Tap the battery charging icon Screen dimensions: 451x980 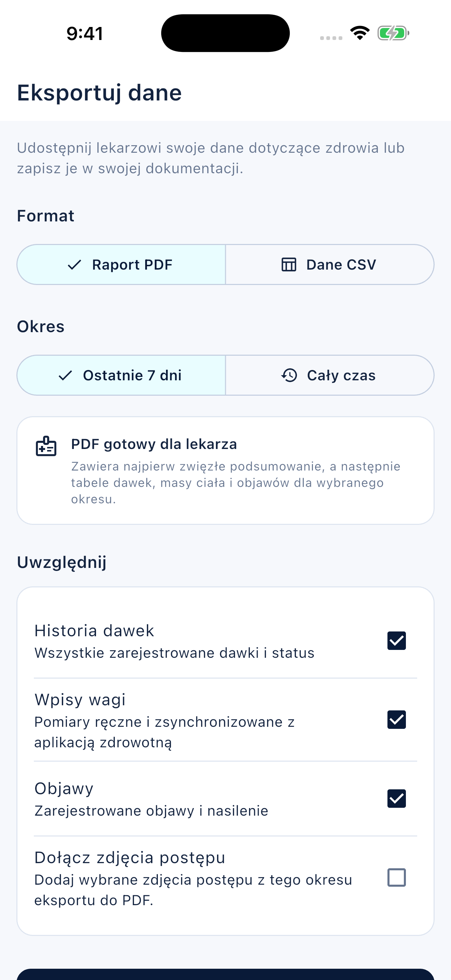coord(393,33)
